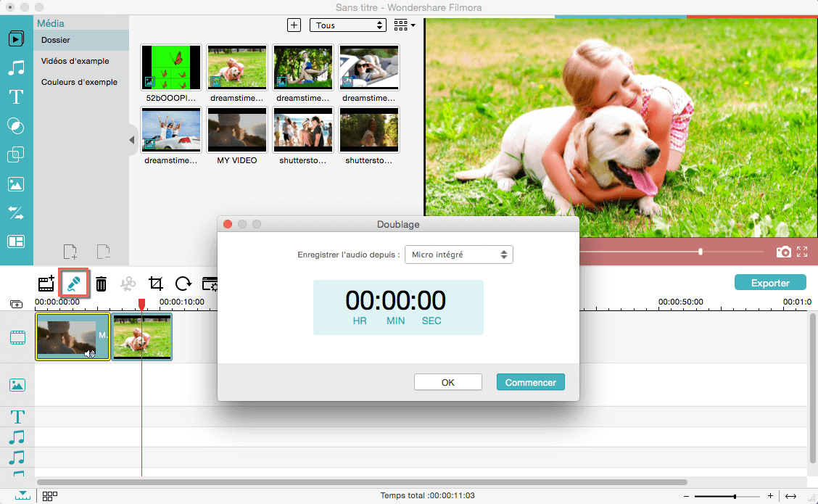818x504 pixels.
Task: Open the Transitions panel in sidebar
Action: 16,212
